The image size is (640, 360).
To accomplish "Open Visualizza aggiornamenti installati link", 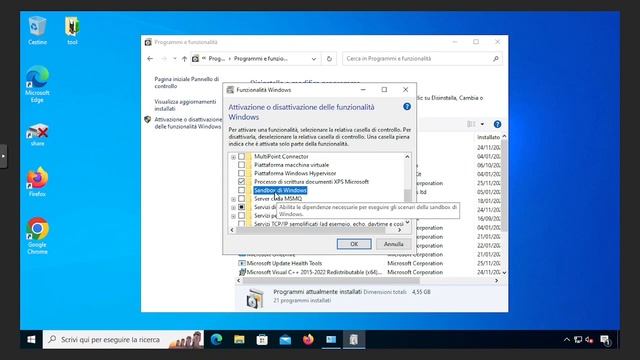I will (185, 105).
